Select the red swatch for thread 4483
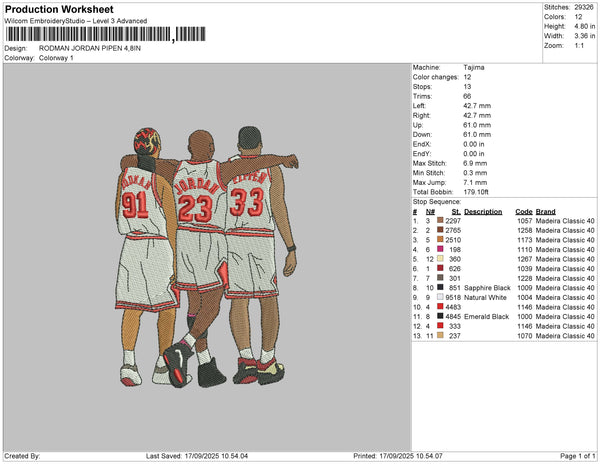Image resolution: width=600 pixels, height=464 pixels. click(440, 306)
